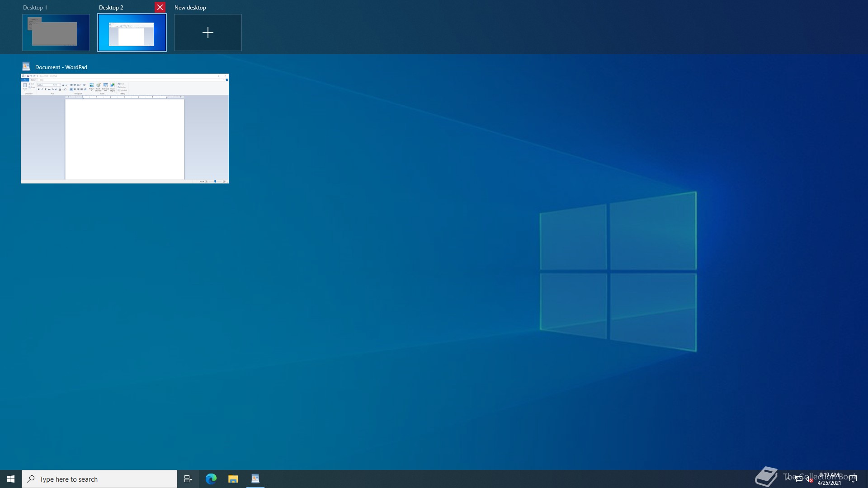Click the WordPad icon beside the window title
Viewport: 868px width, 488px height.
click(x=26, y=67)
